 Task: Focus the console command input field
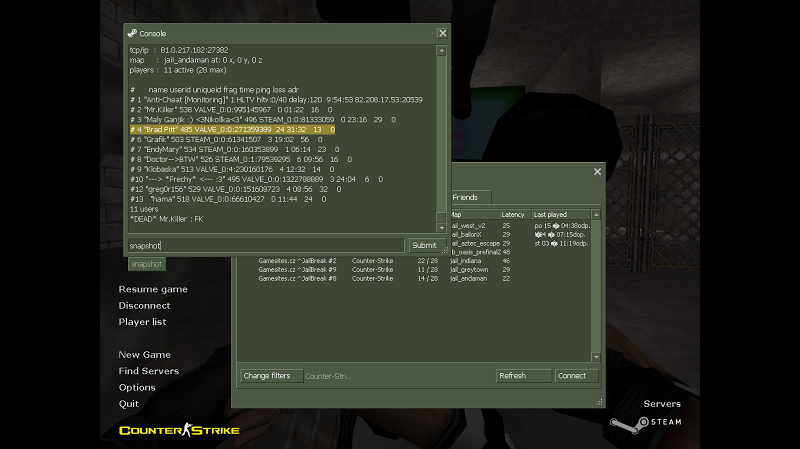pos(266,245)
